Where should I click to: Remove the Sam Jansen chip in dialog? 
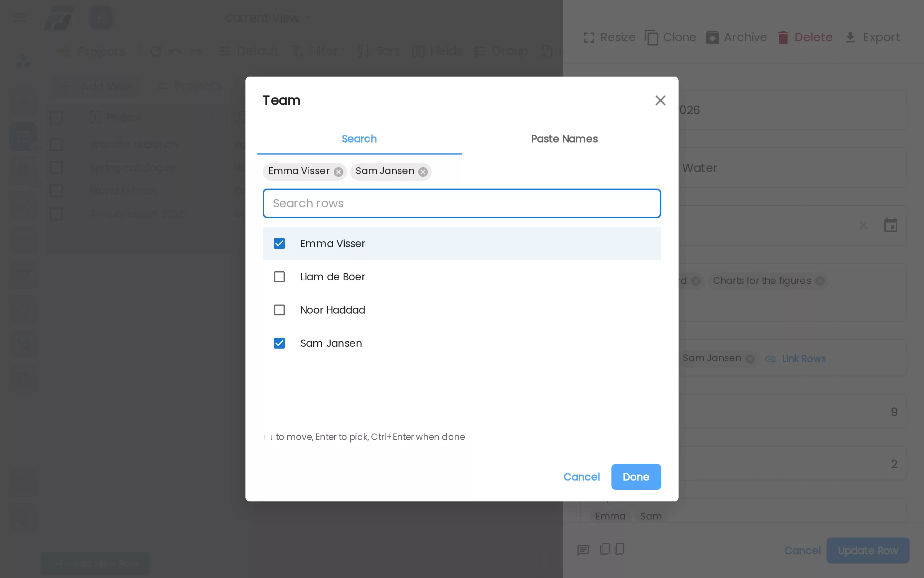[x=423, y=172]
